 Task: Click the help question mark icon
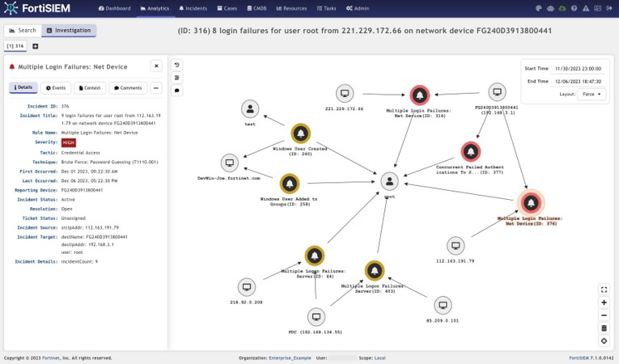pos(574,8)
